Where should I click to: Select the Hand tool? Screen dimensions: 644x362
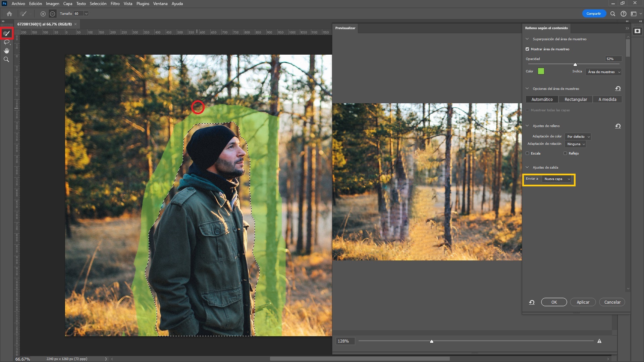(6, 51)
